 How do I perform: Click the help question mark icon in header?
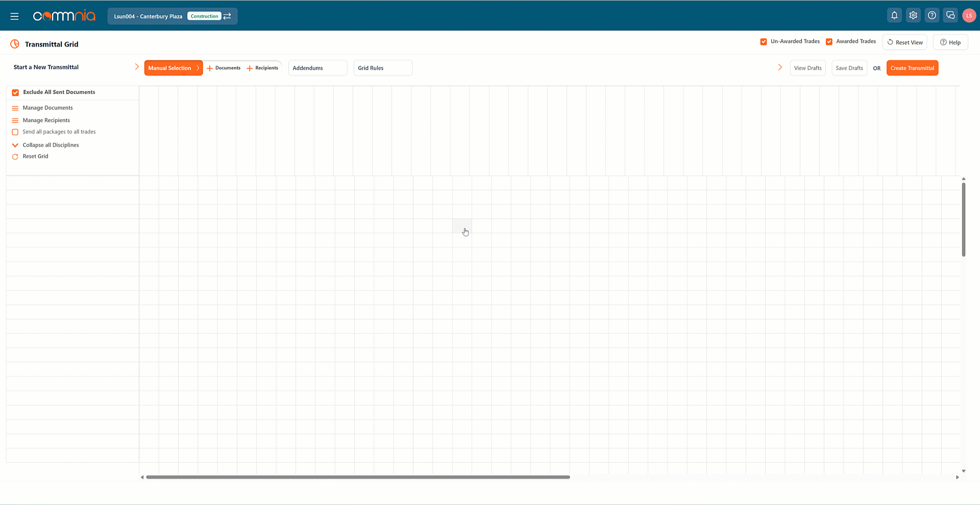tap(932, 15)
